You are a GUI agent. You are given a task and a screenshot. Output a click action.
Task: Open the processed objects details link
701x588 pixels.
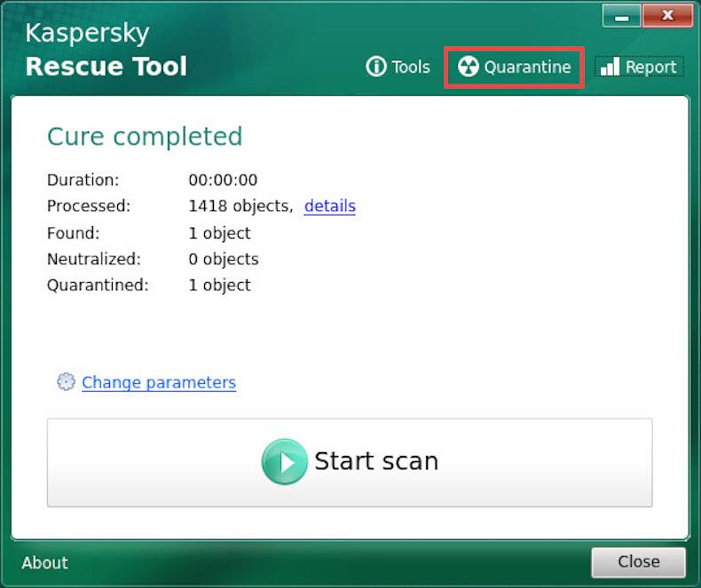(x=329, y=207)
